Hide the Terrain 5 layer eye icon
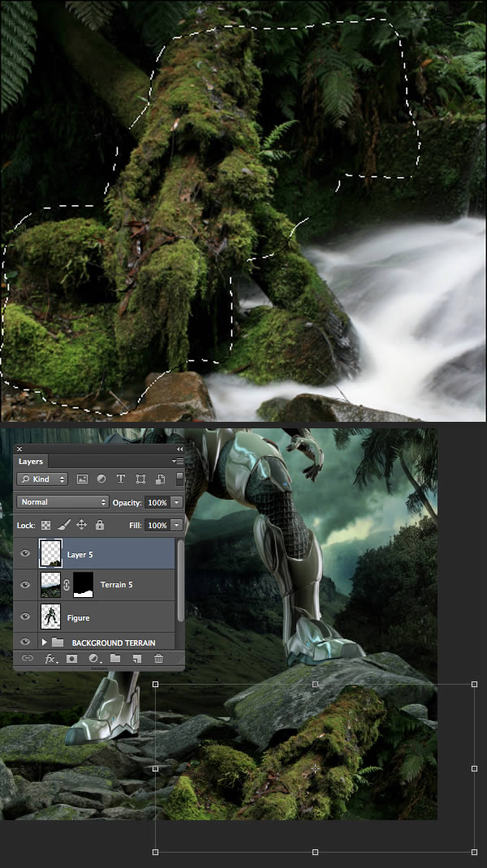Screen dimensions: 487x868 pyautogui.click(x=25, y=585)
